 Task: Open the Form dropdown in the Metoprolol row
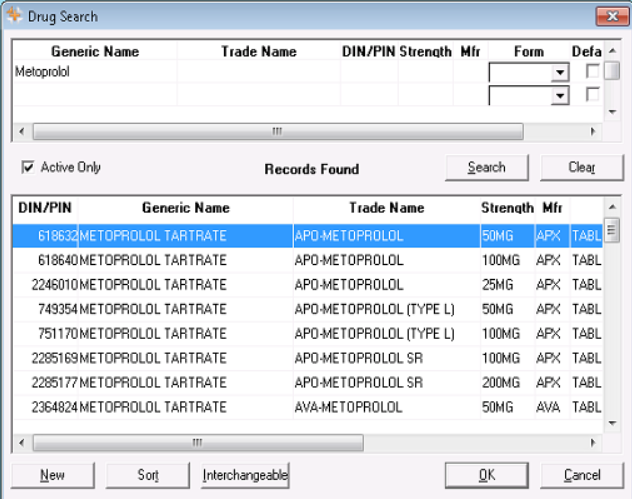coord(560,73)
